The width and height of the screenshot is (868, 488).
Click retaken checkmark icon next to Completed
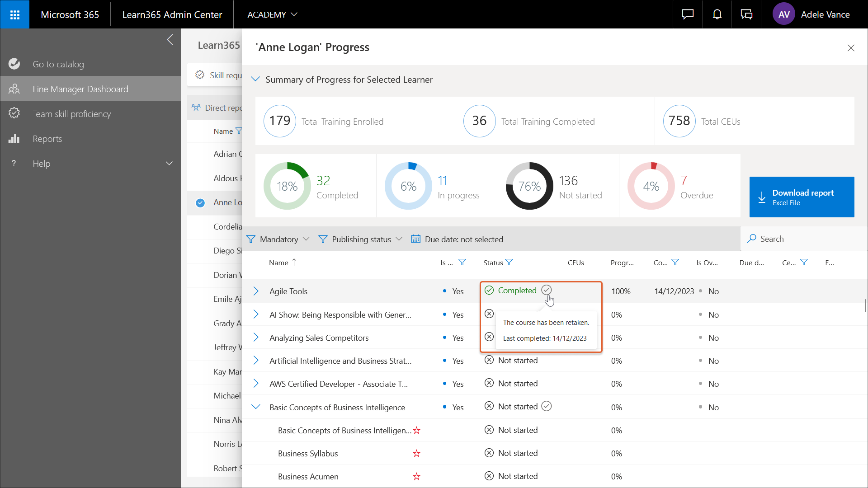(547, 290)
